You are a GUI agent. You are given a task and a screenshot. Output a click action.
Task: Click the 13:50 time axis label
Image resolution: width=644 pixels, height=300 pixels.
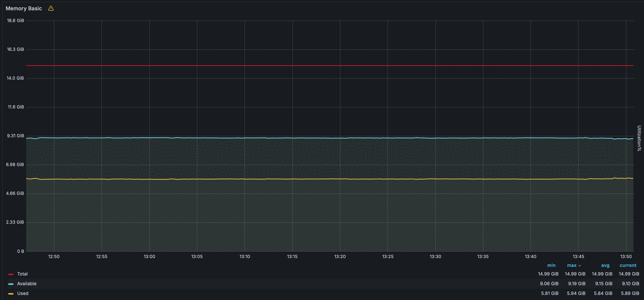(x=626, y=257)
